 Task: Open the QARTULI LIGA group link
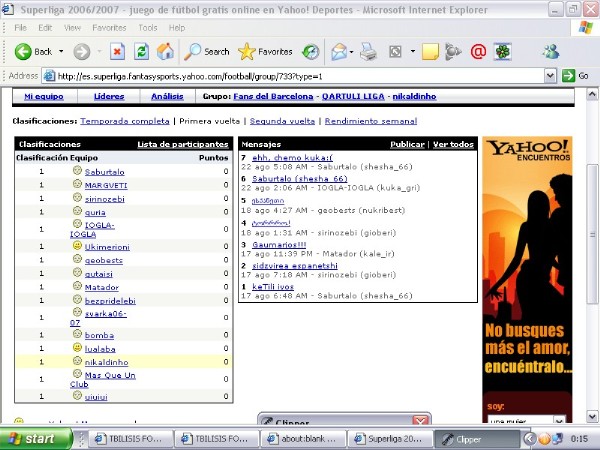click(353, 96)
